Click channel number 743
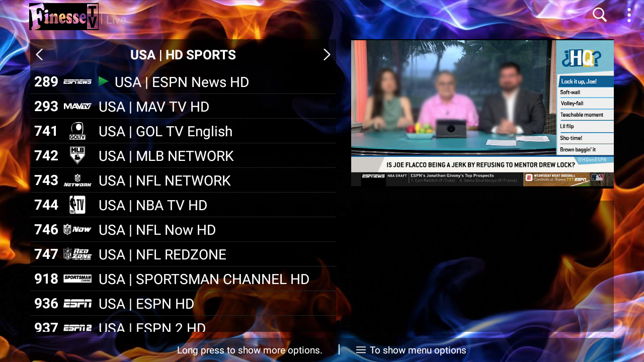The width and height of the screenshot is (644, 362). pyautogui.click(x=46, y=180)
